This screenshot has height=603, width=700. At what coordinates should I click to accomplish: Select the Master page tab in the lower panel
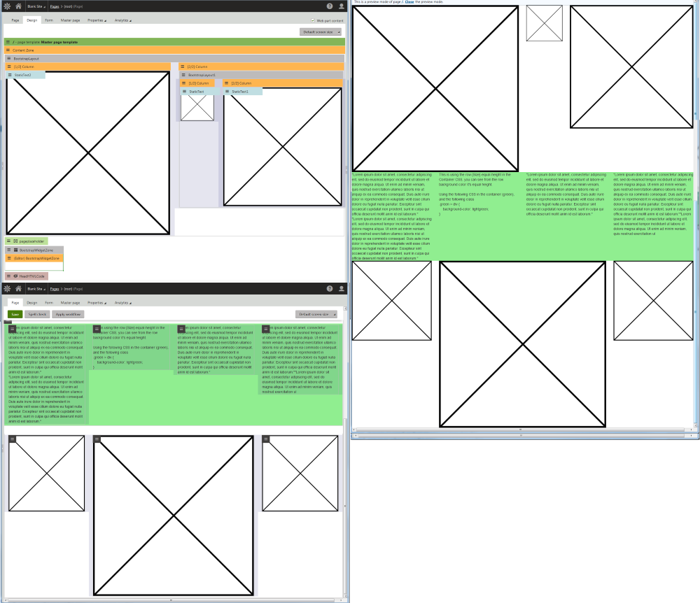pos(70,303)
